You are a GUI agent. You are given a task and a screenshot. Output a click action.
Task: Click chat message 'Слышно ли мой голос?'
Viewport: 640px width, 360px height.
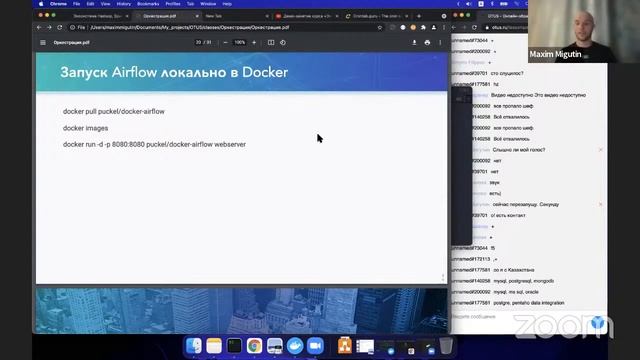[519, 150]
